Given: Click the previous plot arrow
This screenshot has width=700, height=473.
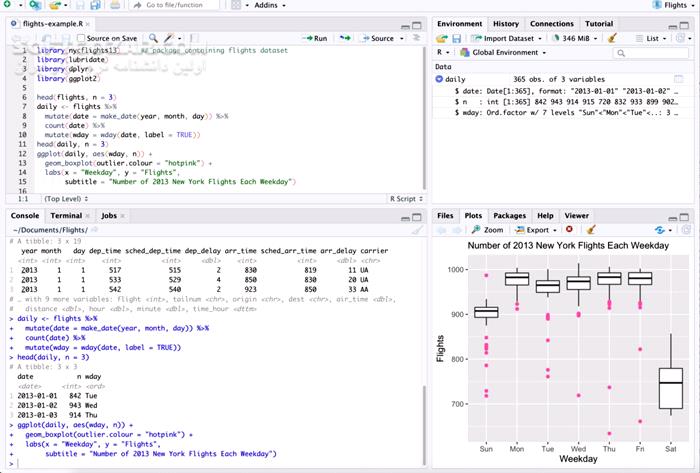Looking at the screenshot, I should click(442, 230).
